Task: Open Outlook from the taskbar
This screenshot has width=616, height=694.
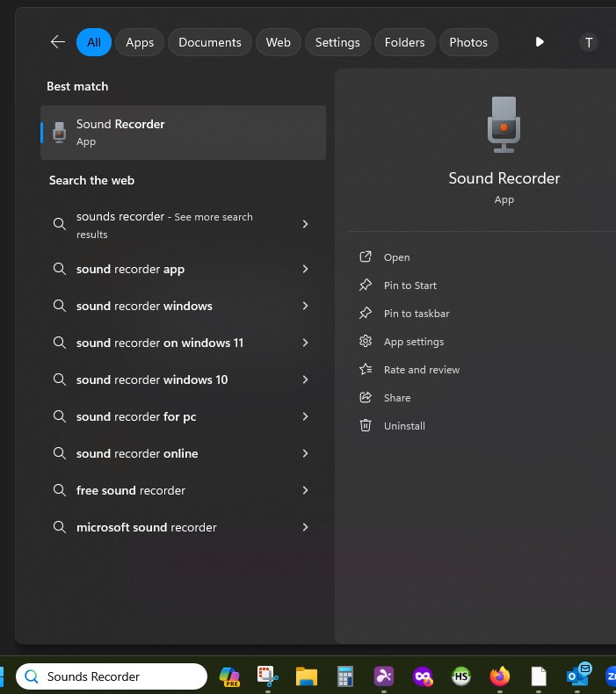Action: (x=577, y=675)
